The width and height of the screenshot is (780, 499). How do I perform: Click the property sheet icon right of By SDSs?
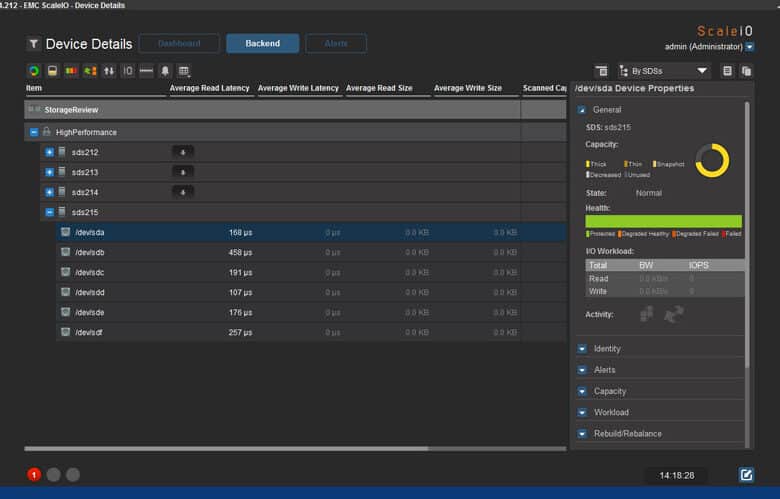(x=727, y=71)
